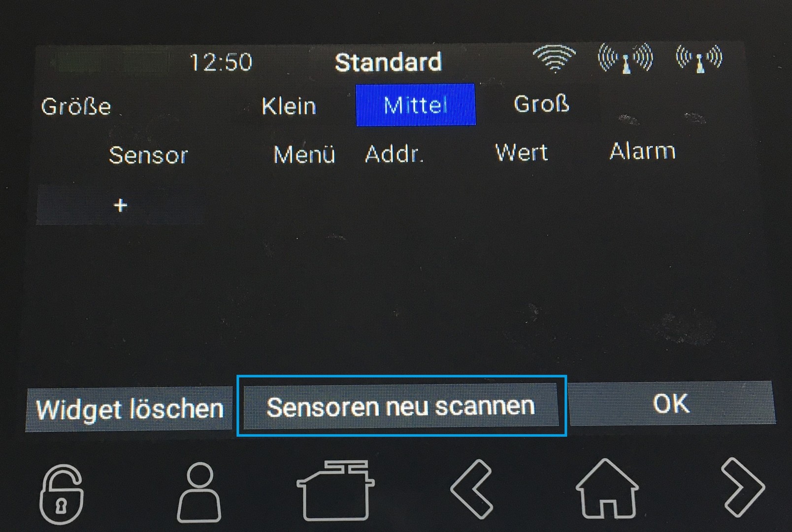Open the user profile icon
Image resolution: width=792 pixels, height=532 pixels.
click(199, 492)
